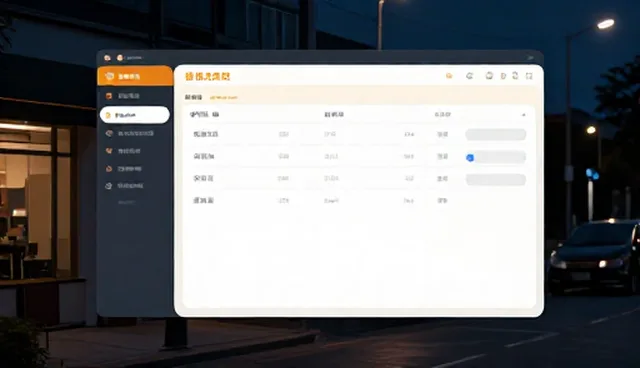The width and height of the screenshot is (640, 368).
Task: Click the white pill-shaped selected sidebar item
Action: point(135,115)
